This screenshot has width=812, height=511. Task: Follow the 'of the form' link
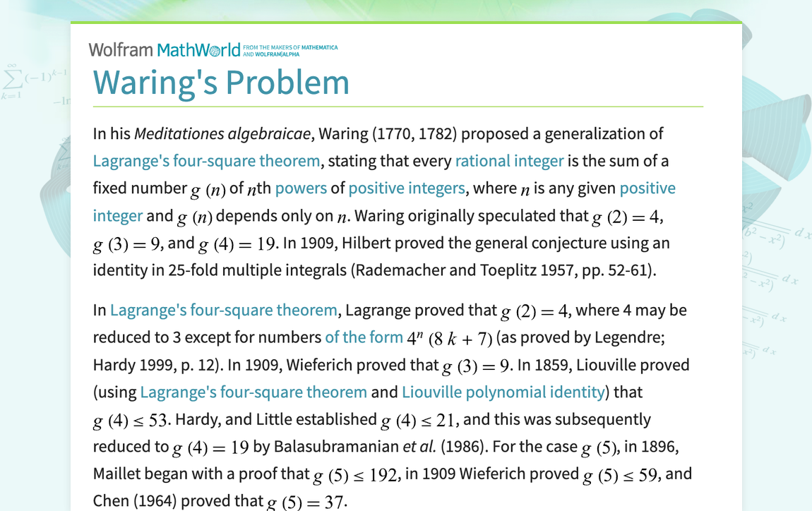click(364, 337)
